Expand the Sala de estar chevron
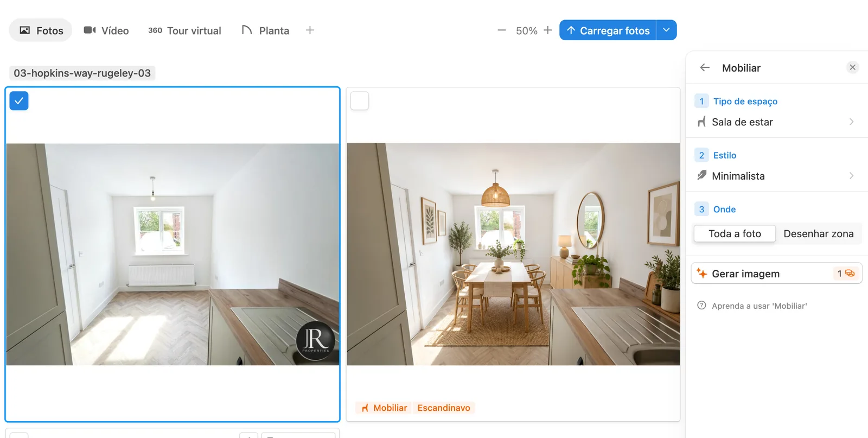Image resolution: width=868 pixels, height=438 pixels. 851,122
